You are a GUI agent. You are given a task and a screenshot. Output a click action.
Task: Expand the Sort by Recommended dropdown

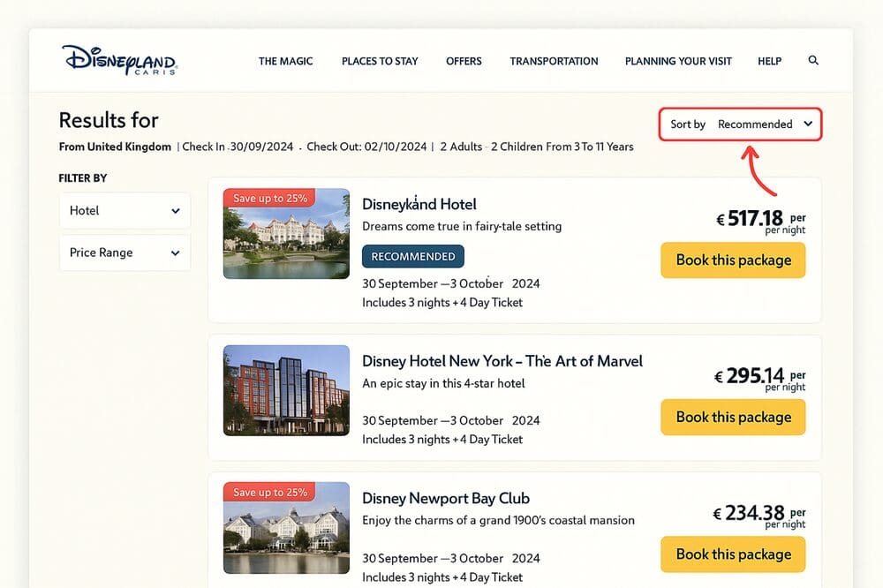(740, 124)
